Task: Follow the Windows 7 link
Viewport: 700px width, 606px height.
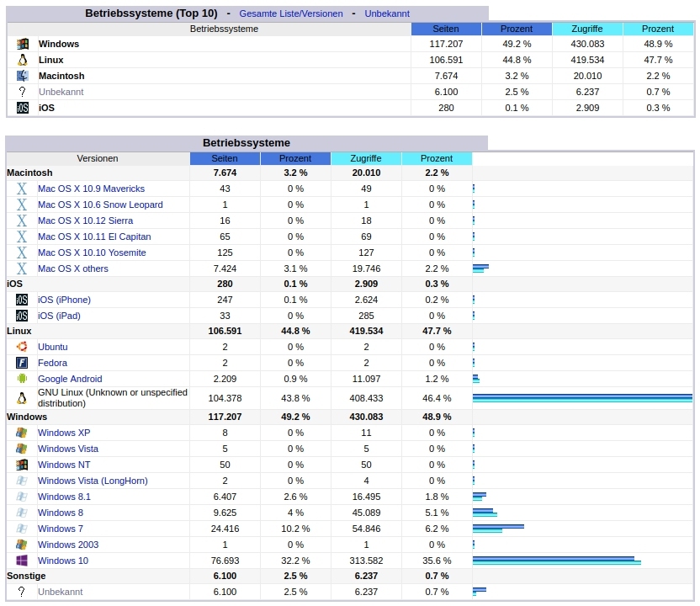Action: click(61, 529)
